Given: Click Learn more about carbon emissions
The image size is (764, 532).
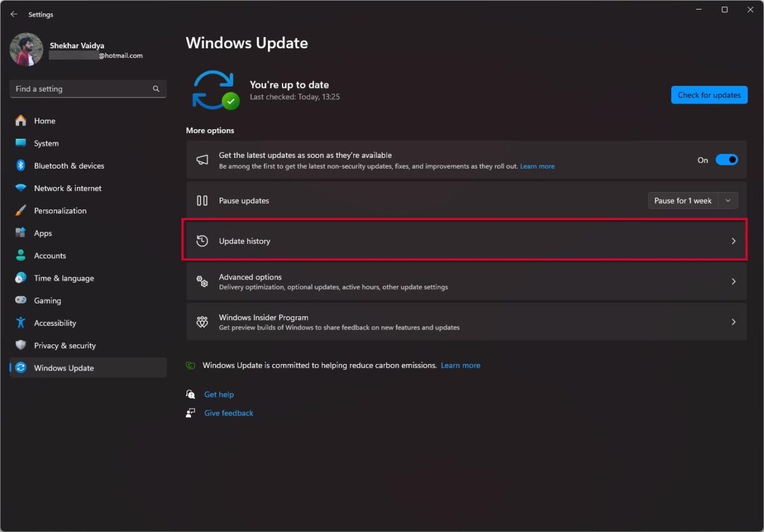Looking at the screenshot, I should [x=460, y=365].
